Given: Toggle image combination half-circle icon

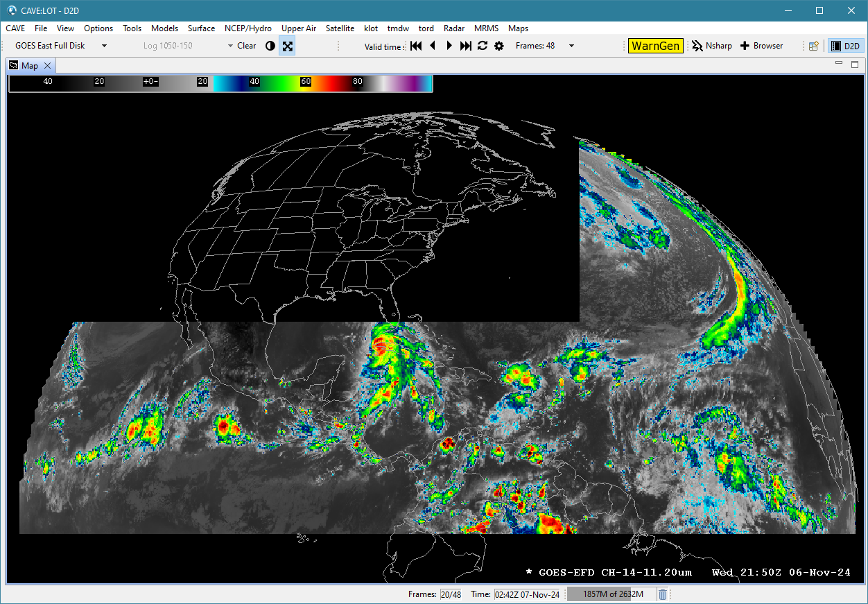Looking at the screenshot, I should click(270, 46).
